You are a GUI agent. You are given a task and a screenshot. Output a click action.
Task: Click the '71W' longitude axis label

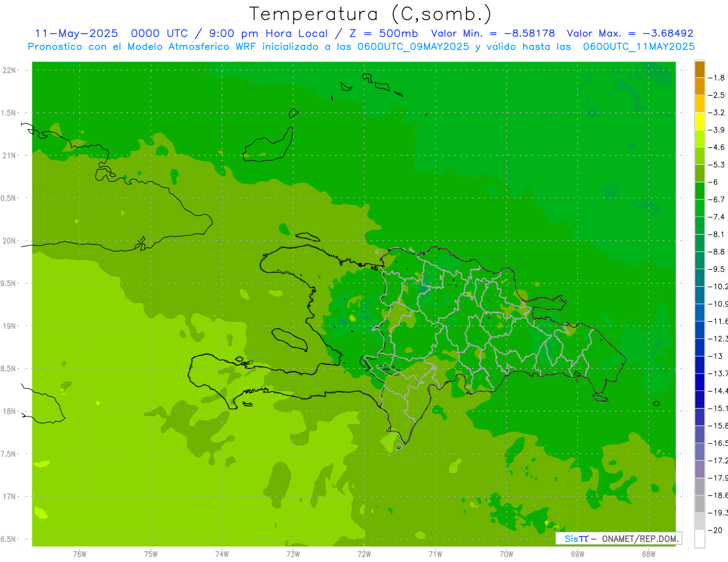[435, 553]
